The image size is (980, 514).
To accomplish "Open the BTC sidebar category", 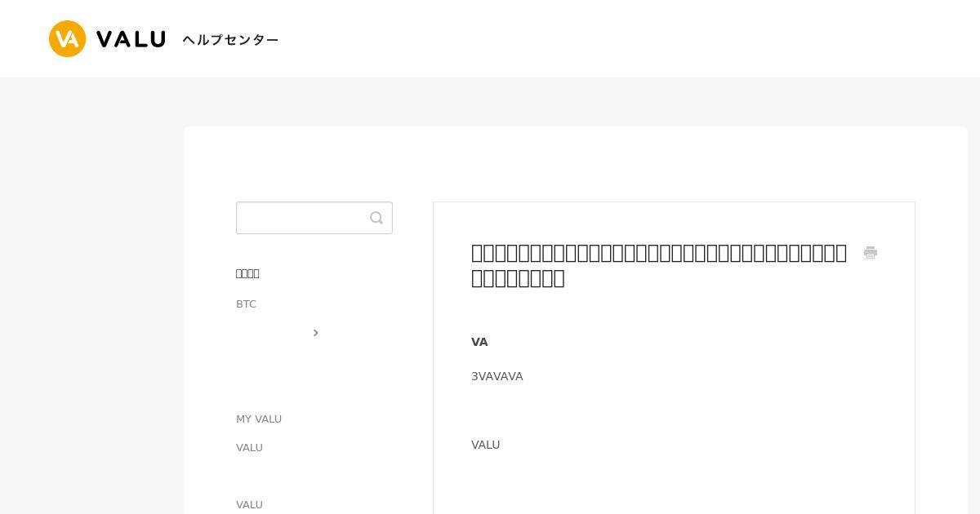I will (x=246, y=304).
